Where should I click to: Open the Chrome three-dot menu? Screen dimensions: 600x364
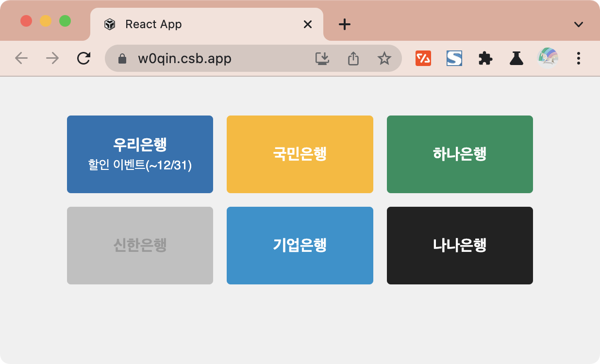(579, 59)
